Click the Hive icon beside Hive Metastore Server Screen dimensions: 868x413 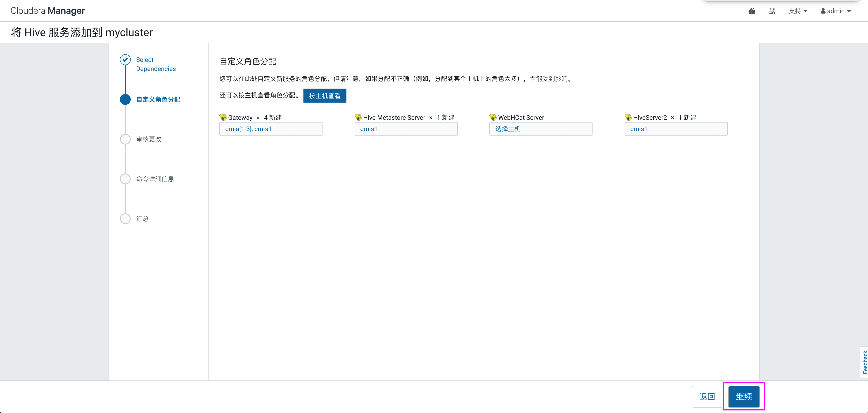coord(358,117)
